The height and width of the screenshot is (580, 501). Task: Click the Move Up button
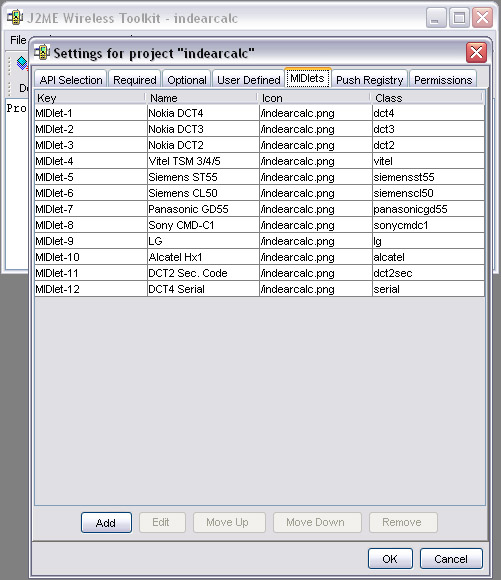point(229,522)
